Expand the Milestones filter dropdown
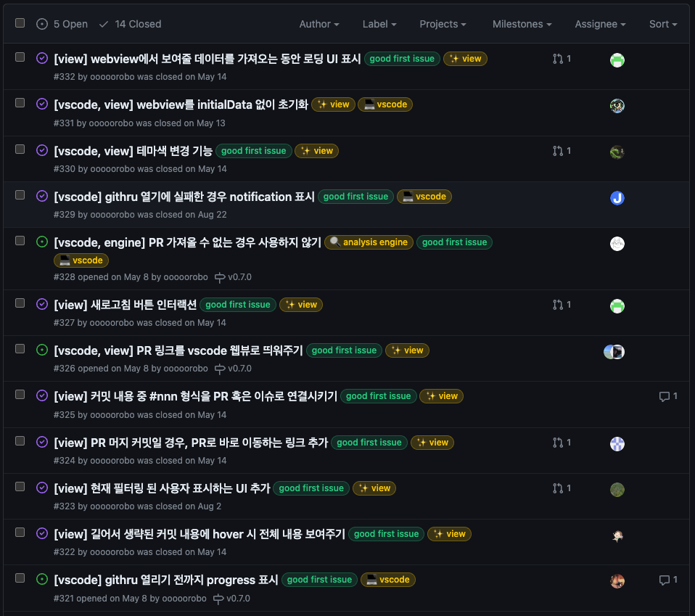The image size is (695, 616). click(522, 24)
